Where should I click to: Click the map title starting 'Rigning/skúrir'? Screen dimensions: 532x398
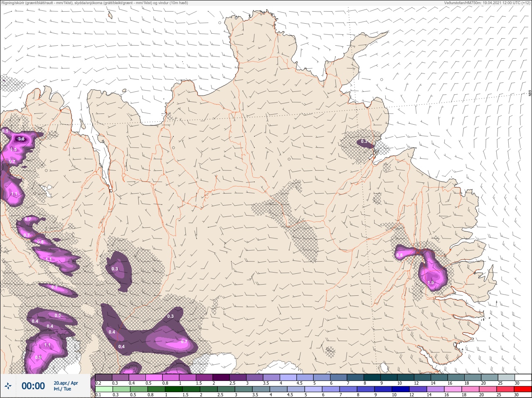[x=95, y=3]
